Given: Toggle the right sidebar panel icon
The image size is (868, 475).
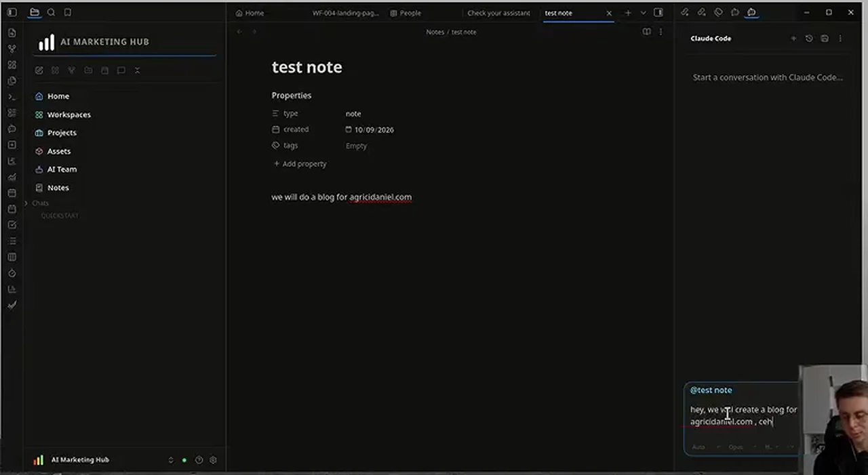Looking at the screenshot, I should click(x=658, y=13).
